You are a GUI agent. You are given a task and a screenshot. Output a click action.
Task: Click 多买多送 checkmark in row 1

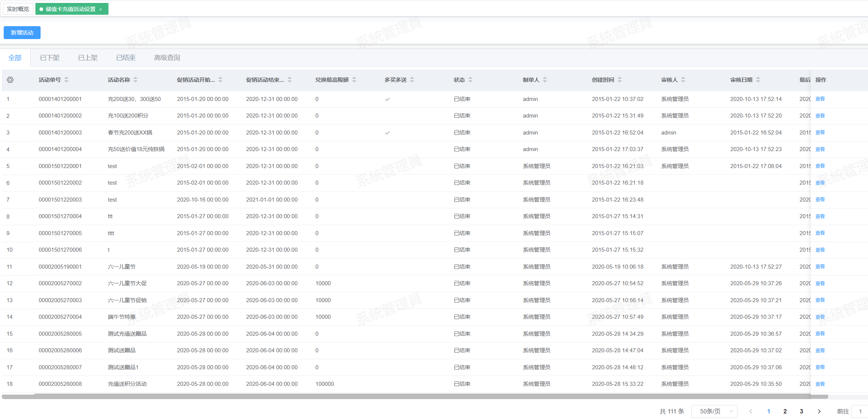pos(387,99)
